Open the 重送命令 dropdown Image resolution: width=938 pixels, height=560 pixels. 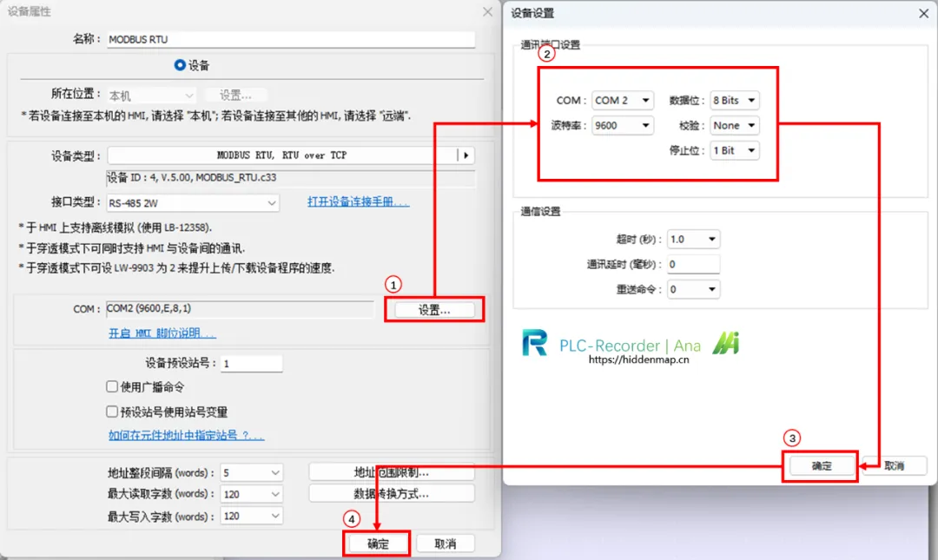tap(693, 289)
